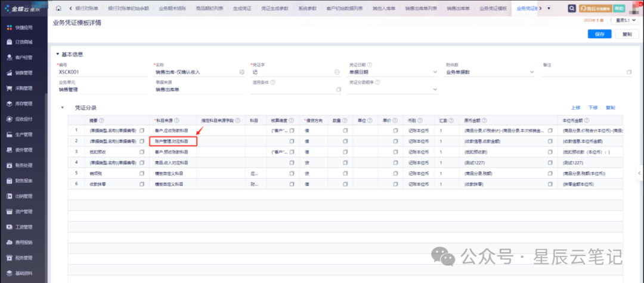This screenshot has height=283, width=644.
Task: Select the 客户.预收账款科目 cell in row 3
Action: pyautogui.click(x=173, y=152)
